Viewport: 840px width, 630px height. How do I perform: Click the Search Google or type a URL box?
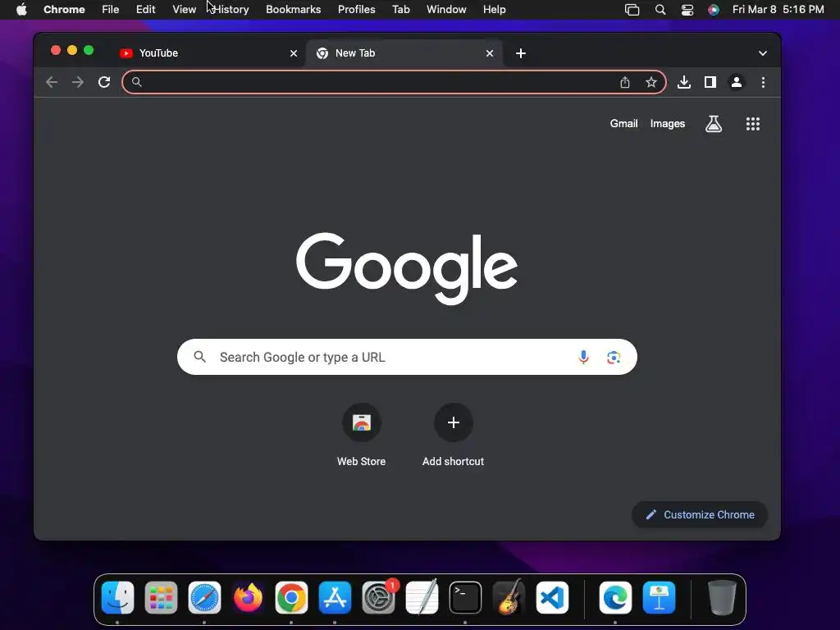point(407,357)
